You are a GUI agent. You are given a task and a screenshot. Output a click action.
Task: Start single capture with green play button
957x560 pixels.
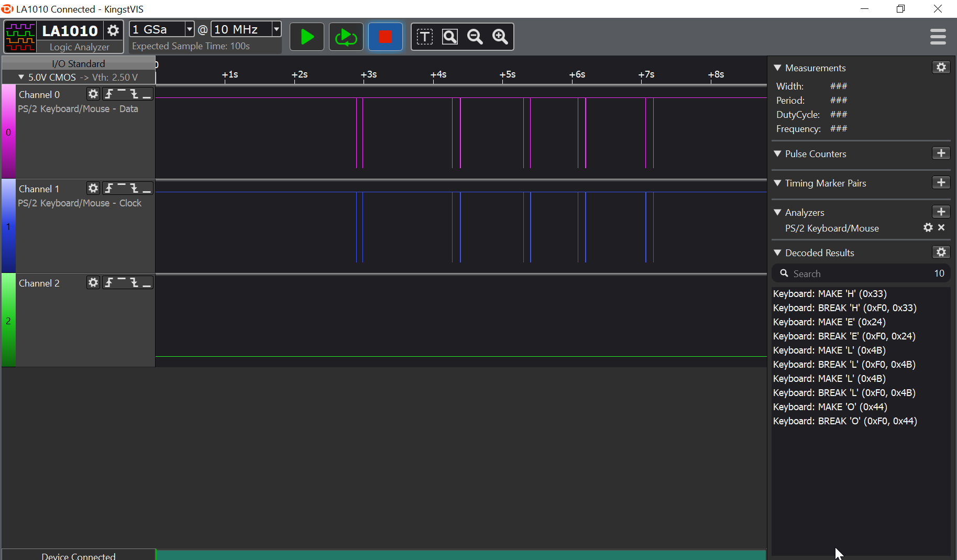click(x=306, y=37)
